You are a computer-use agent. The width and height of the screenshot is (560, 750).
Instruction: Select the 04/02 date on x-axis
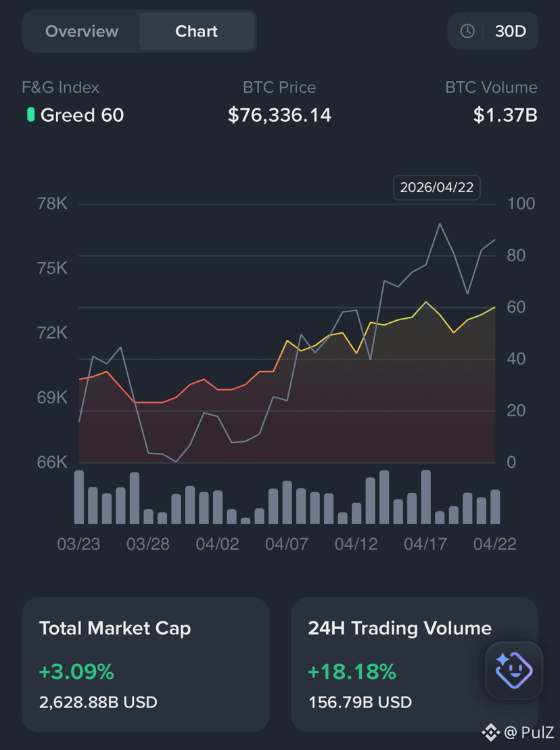tap(217, 544)
